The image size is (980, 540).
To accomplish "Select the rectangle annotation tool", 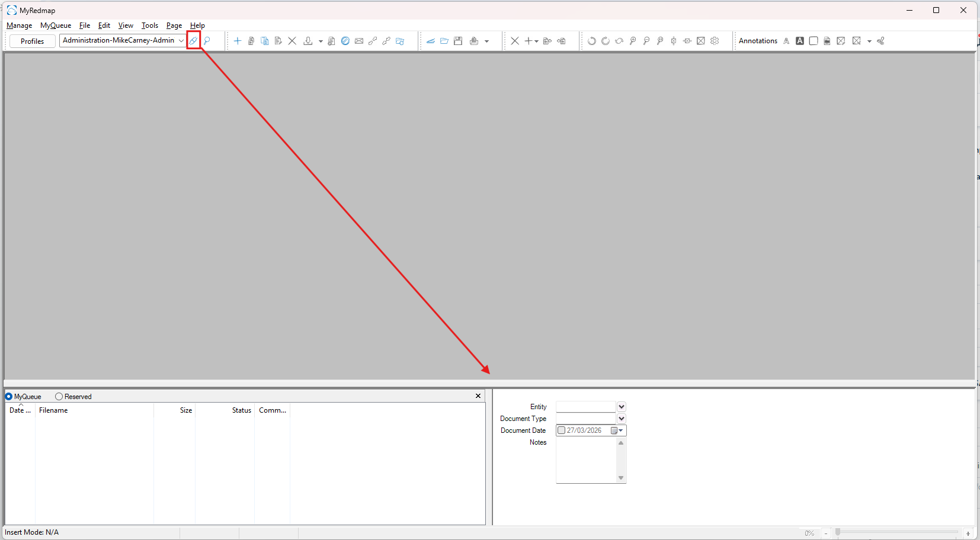I will 814,41.
